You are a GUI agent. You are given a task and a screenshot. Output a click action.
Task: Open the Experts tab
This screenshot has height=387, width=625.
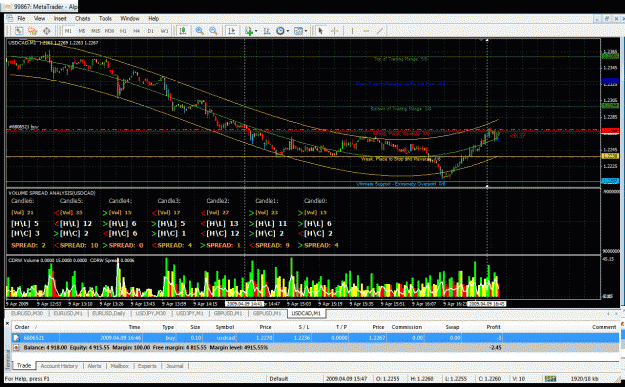tap(147, 365)
